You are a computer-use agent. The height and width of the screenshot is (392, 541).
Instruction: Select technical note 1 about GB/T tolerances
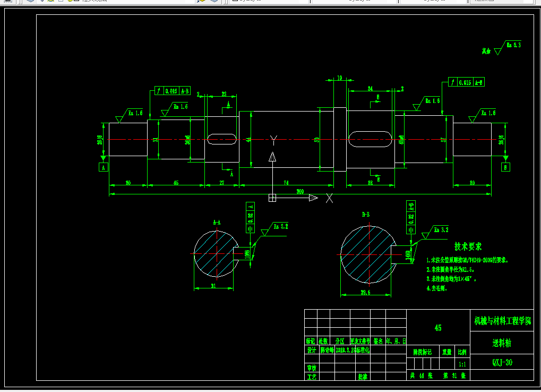point(468,260)
